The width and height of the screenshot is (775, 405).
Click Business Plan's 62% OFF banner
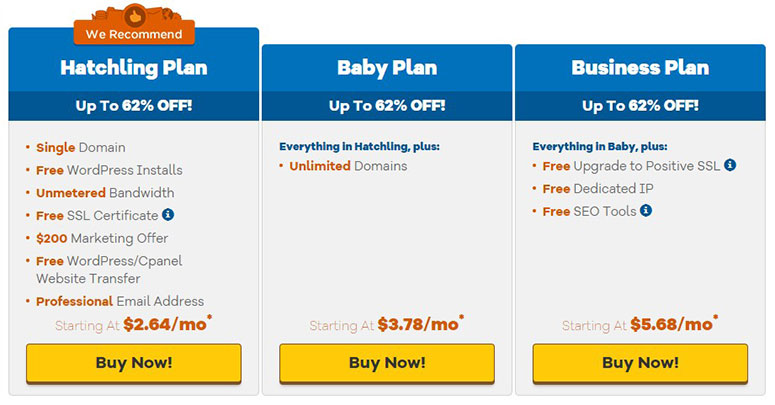(x=640, y=106)
